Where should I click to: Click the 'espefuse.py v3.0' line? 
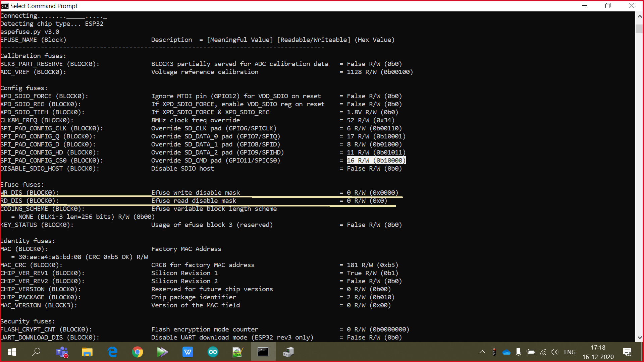click(30, 32)
